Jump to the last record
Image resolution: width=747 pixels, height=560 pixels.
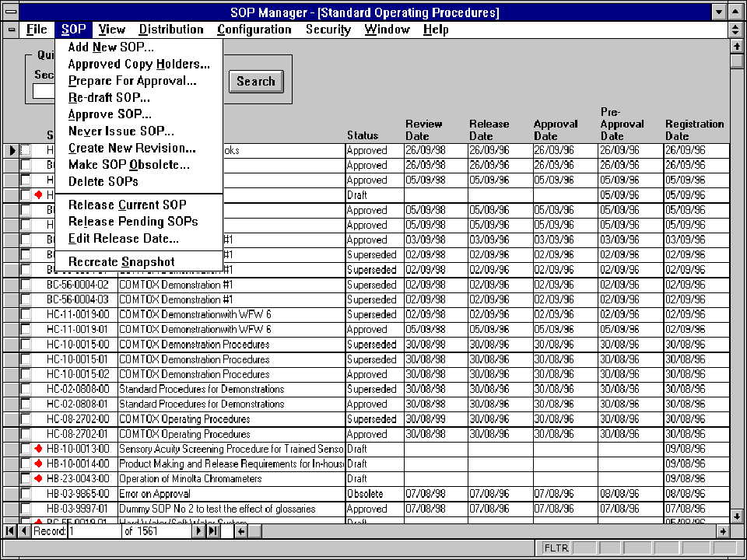pos(213,531)
